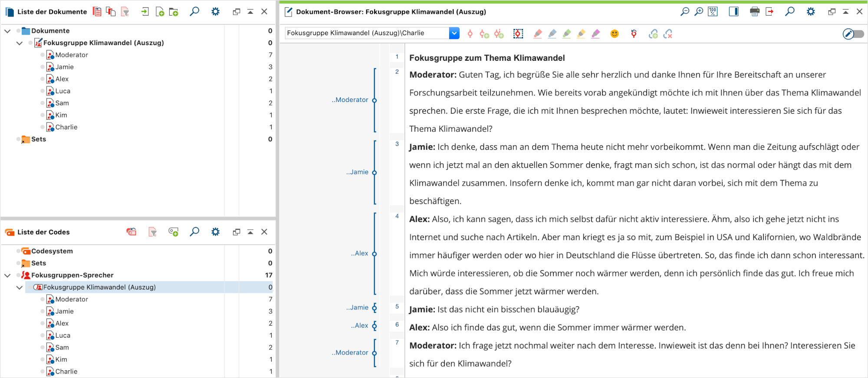Undock the Liste der Dokumente window

tap(237, 12)
